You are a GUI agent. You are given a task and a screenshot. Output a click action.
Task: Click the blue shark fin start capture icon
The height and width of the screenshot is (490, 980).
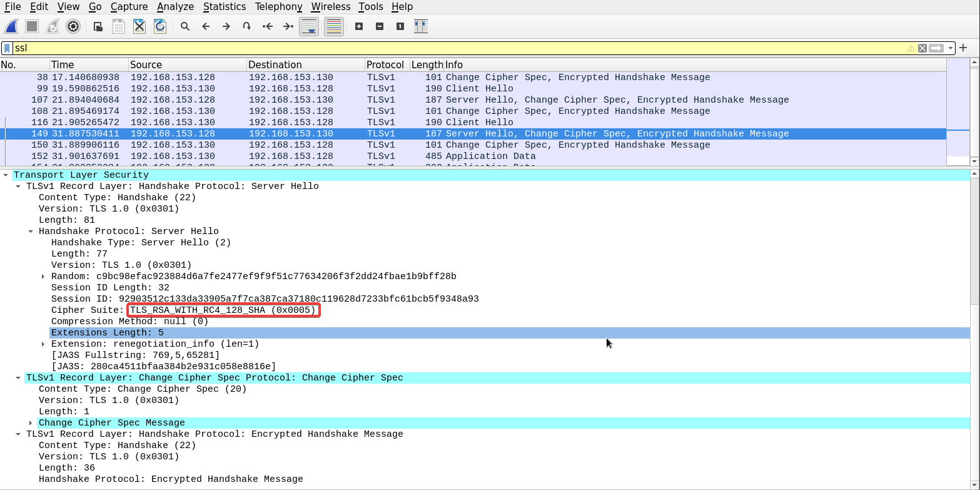point(11,26)
